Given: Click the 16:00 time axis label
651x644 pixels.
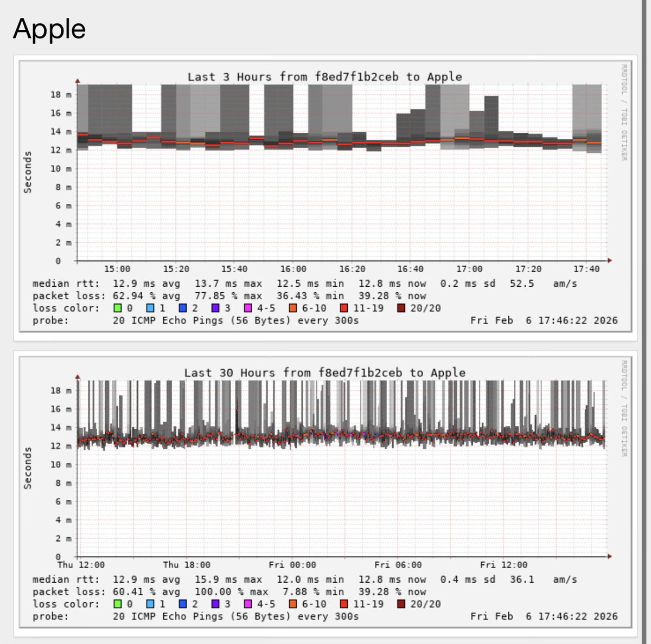Looking at the screenshot, I should coord(293,269).
